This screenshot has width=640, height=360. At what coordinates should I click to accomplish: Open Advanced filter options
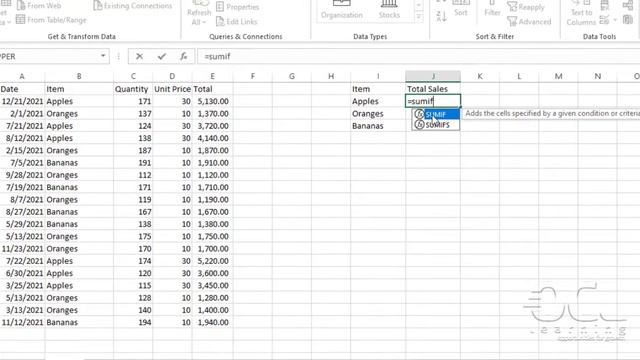tap(529, 22)
